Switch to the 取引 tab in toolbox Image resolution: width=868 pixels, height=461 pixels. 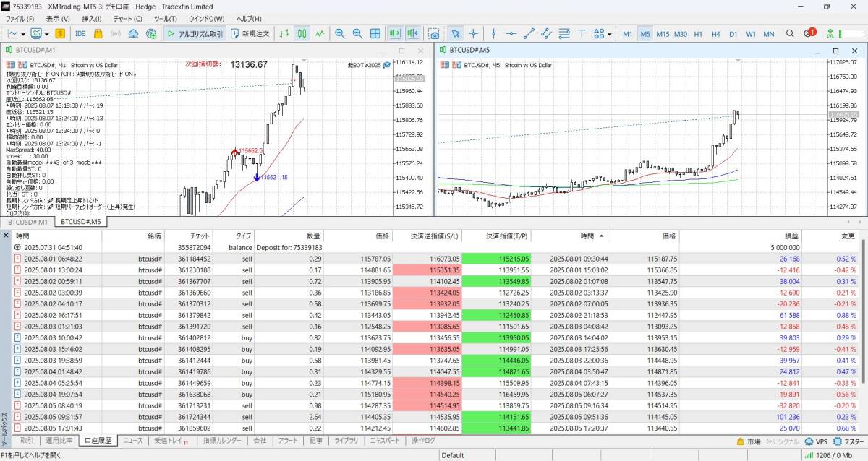click(x=26, y=440)
